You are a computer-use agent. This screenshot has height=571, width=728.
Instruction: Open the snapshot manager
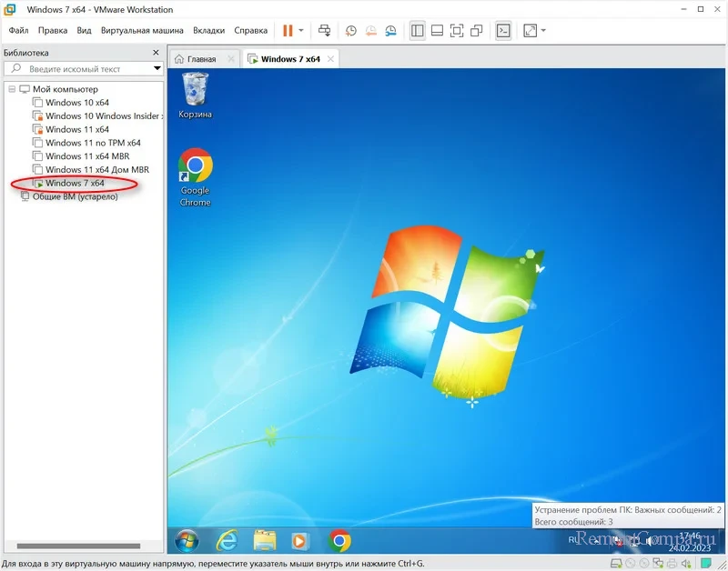[x=391, y=31]
